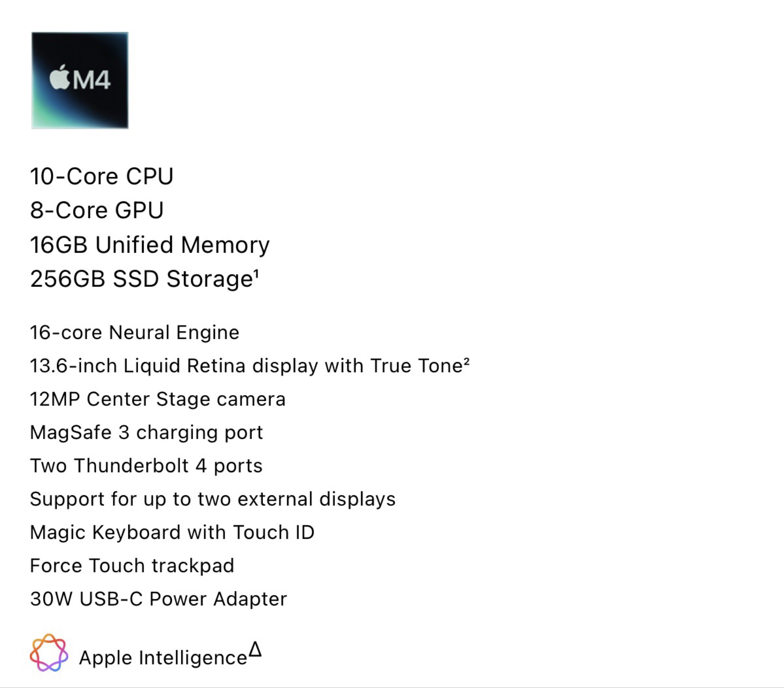Select the 8-Core GPU line

coord(97,210)
